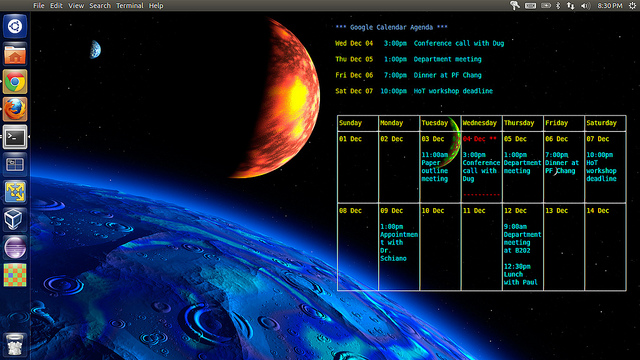This screenshot has height=360, width=640.
Task: Open the Search menu
Action: (x=100, y=6)
